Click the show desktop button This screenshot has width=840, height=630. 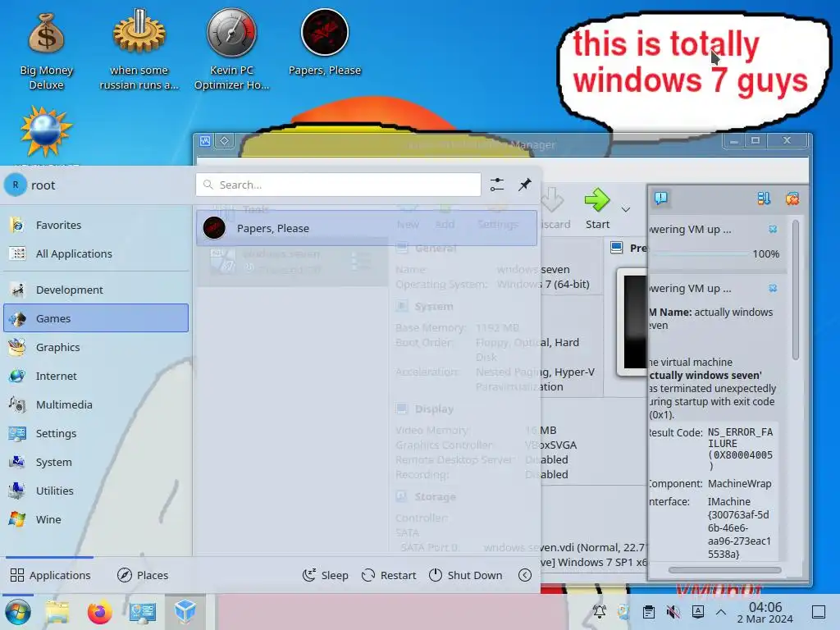tap(819, 612)
